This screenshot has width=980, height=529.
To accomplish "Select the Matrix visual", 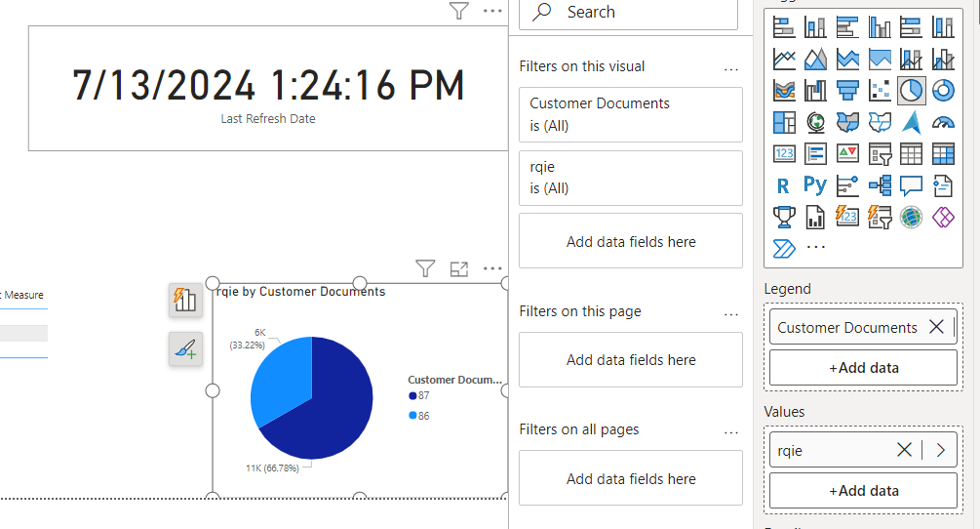I will tap(943, 154).
